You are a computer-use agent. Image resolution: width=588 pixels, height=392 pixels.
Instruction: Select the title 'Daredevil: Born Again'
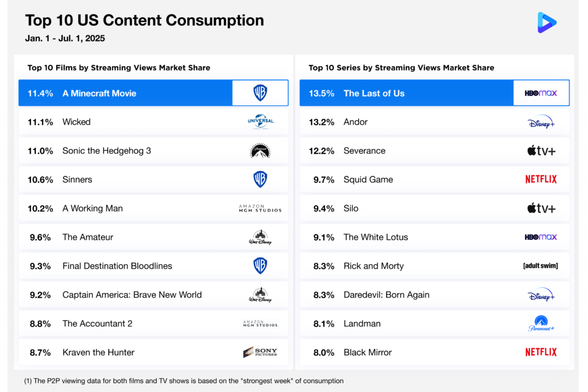click(386, 295)
